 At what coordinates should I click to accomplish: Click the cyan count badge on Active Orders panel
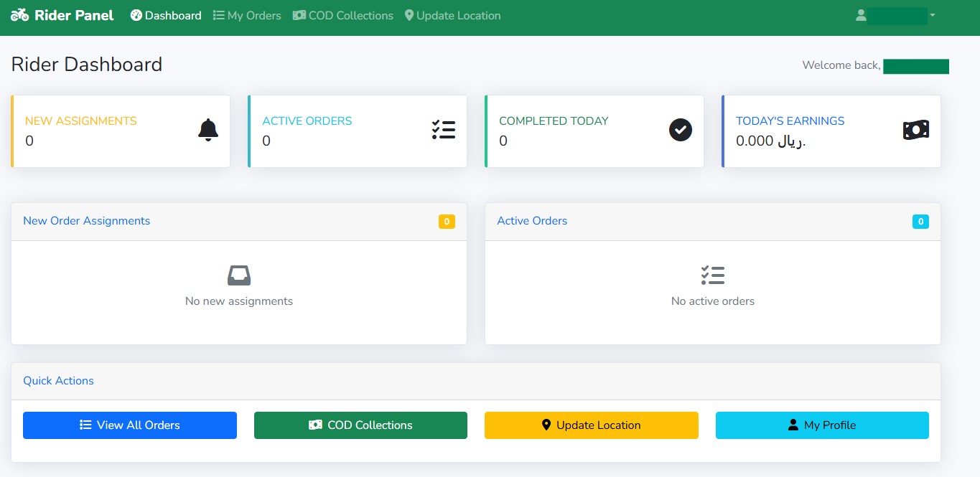920,222
